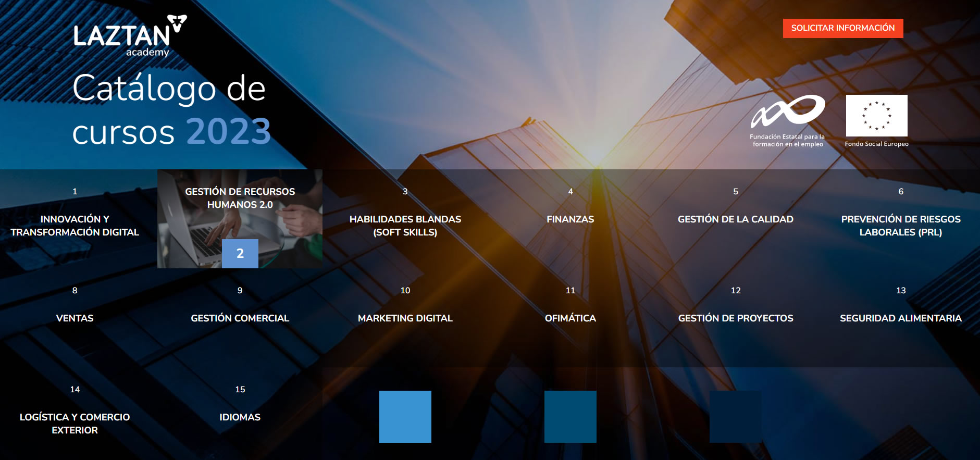Click the Fundación Estatal para la formación logo
The width and height of the screenshot is (980, 460).
pyautogui.click(x=788, y=121)
